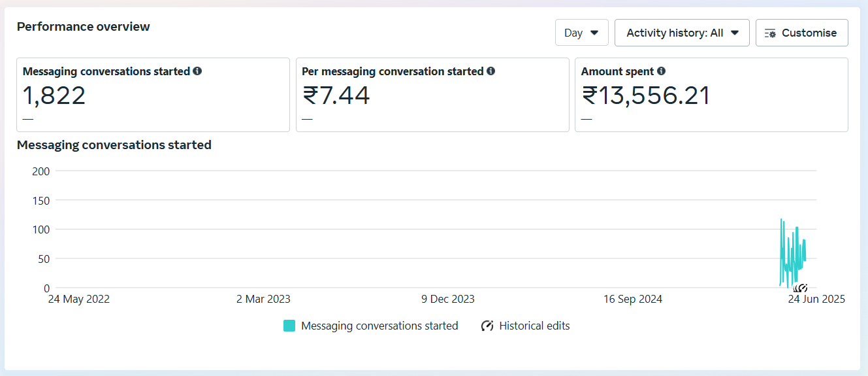This screenshot has height=376, width=868.
Task: Click the 16 Sep 2024 axis label
Action: tap(632, 299)
